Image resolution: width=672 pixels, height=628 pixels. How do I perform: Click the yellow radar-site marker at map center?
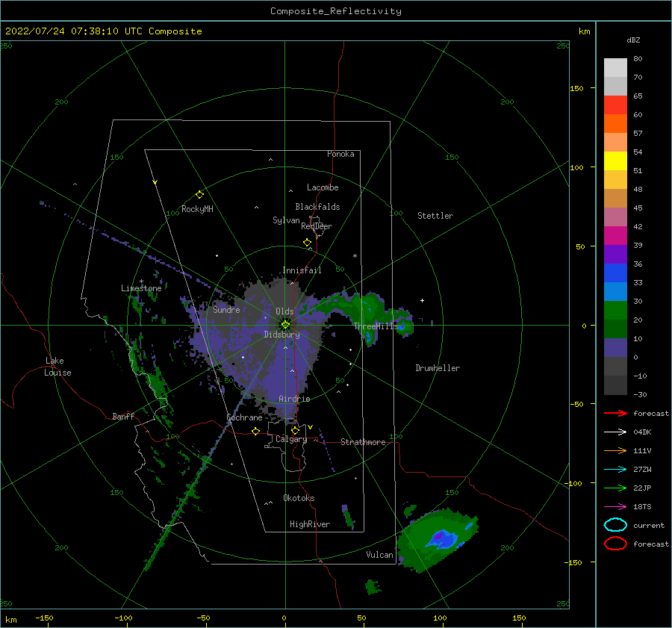(285, 325)
